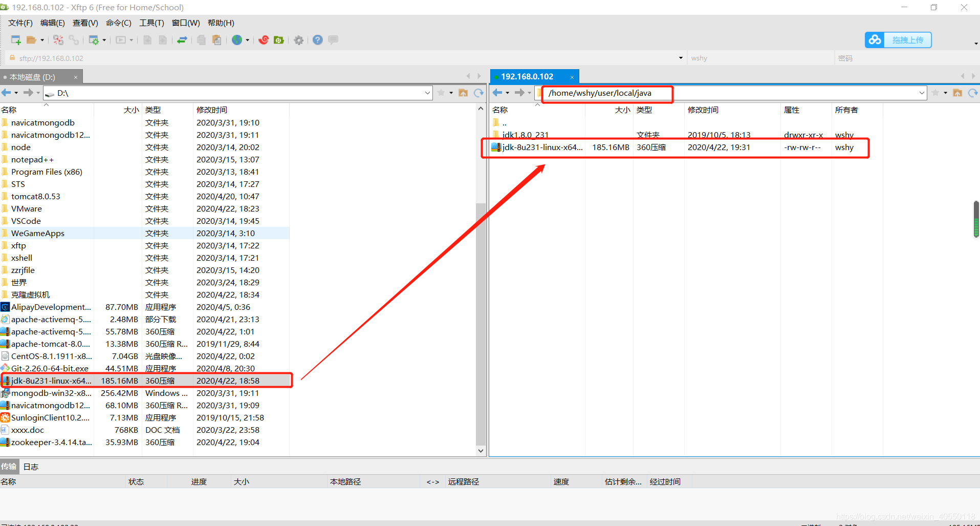
Task: Go back in the remote 192.168.0.102 pane
Action: [x=497, y=93]
